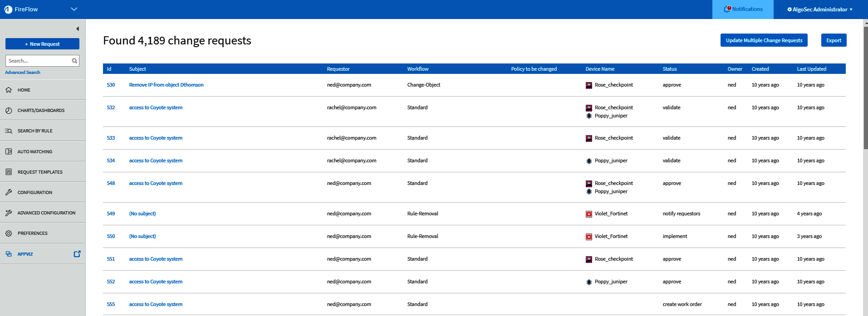Click the Search By Rule icon
The image size is (868, 316).
point(9,131)
